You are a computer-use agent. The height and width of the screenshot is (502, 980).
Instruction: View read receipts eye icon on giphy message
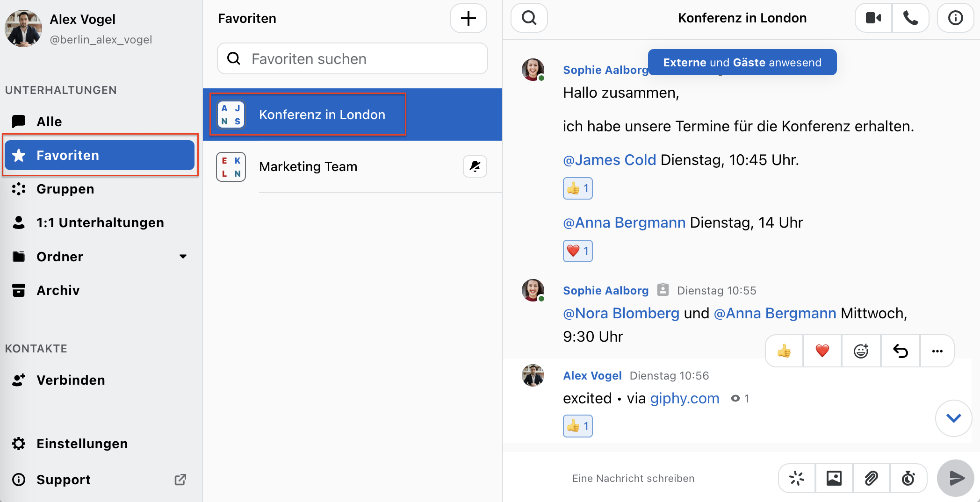(735, 398)
